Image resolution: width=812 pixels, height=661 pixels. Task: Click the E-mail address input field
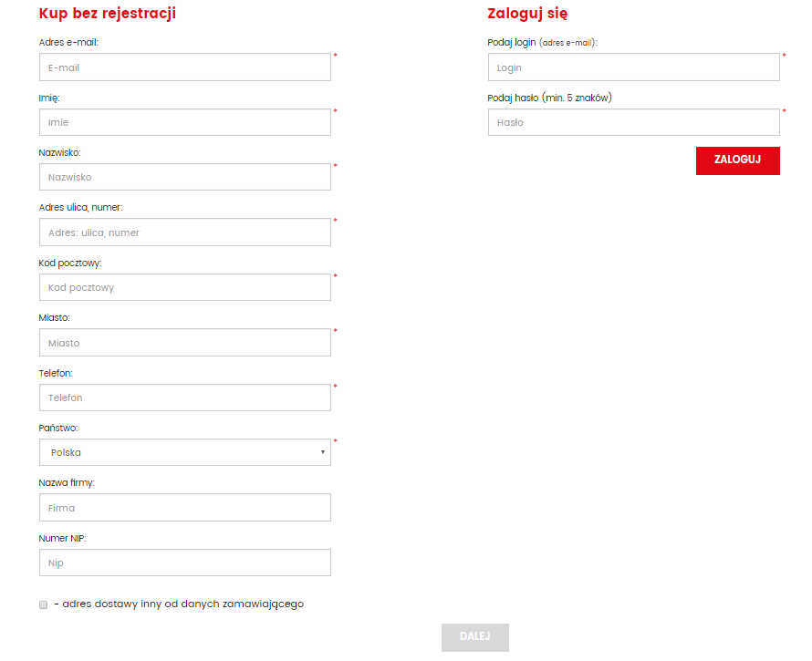(x=184, y=67)
